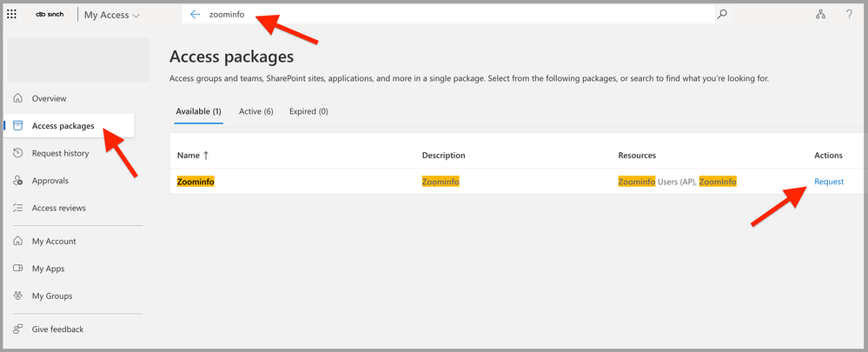Viewport: 868px width, 352px height.
Task: Click the Access reviews checklist icon
Action: pos(17,208)
